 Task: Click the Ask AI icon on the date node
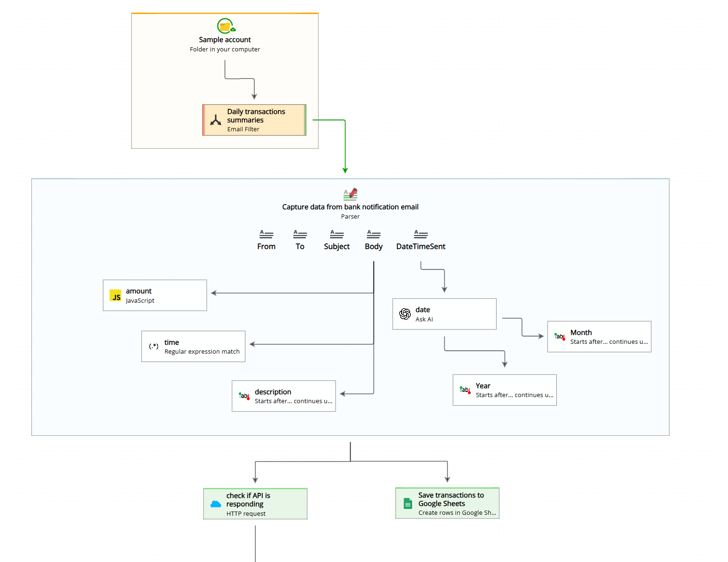click(x=404, y=314)
